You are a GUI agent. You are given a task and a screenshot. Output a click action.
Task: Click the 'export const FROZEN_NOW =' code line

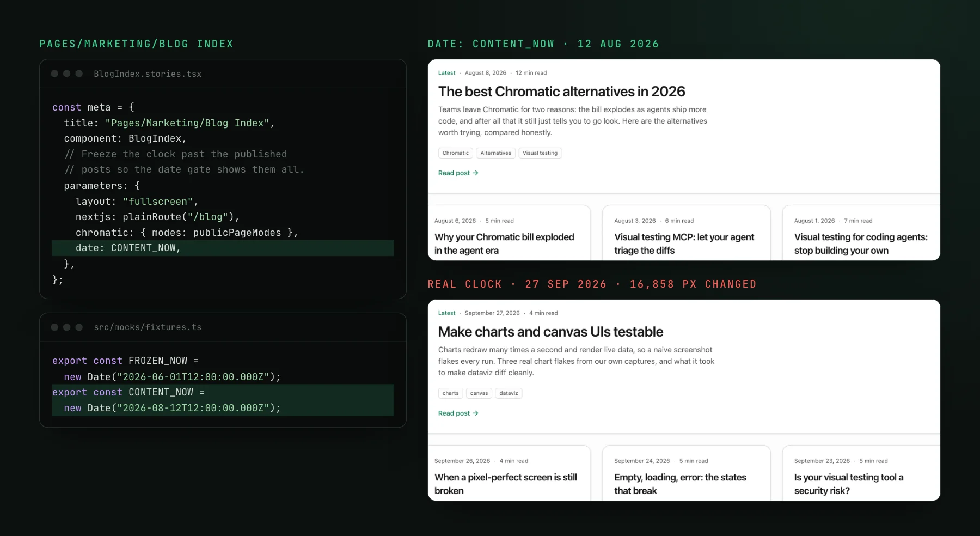125,361
